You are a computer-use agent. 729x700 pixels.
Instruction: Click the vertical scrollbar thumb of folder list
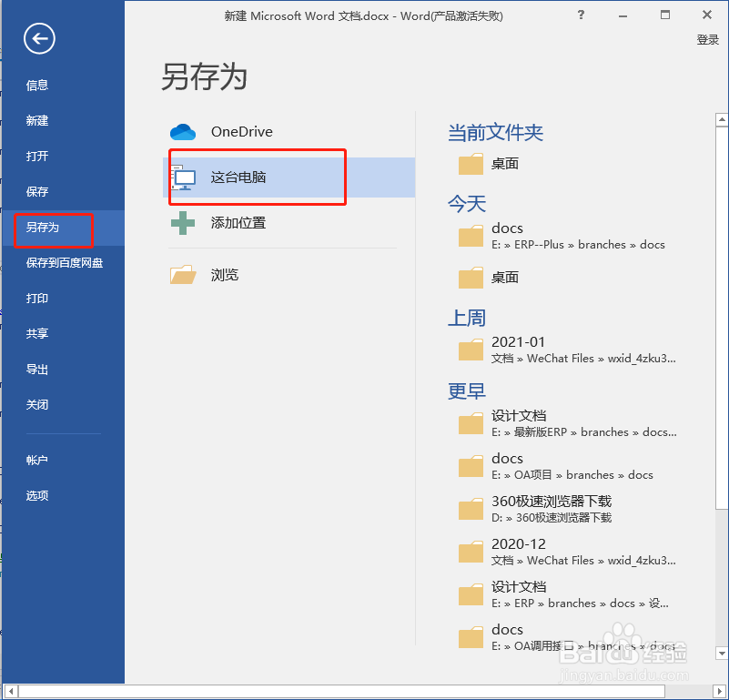click(722, 317)
